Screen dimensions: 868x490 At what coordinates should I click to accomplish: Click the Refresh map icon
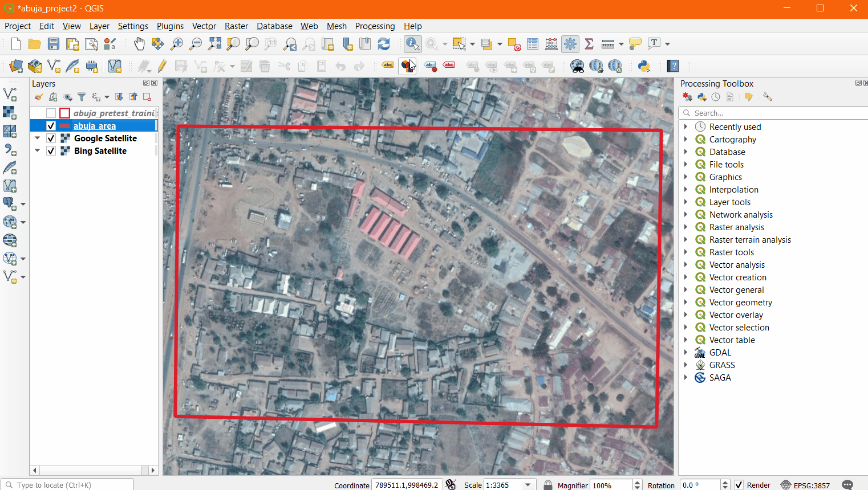(x=384, y=44)
